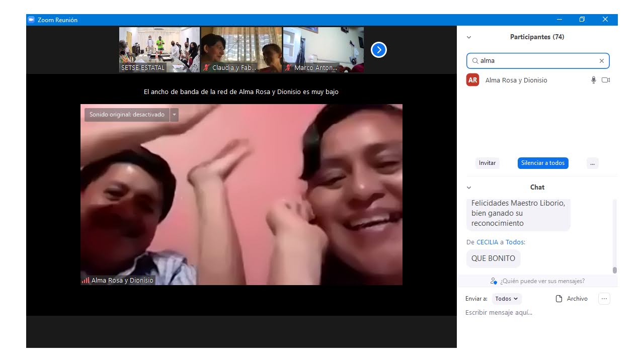Click the microphone icon beside Alma Rosa y Dionisio
The image size is (644, 362).
pyautogui.click(x=594, y=80)
